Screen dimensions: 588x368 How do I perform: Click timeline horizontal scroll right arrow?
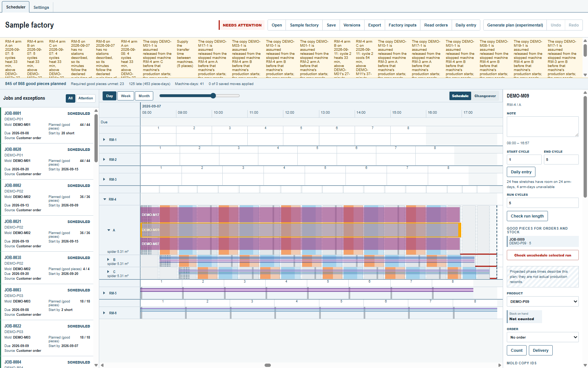pos(500,365)
